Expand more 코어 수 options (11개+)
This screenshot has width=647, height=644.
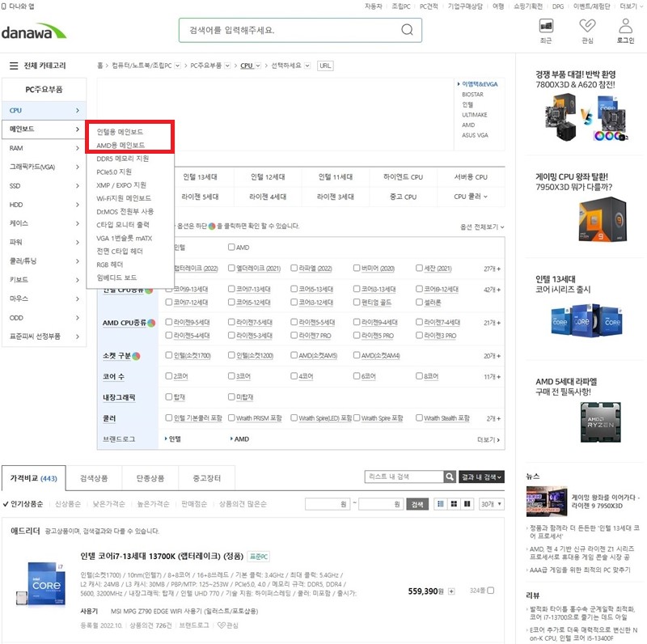(x=492, y=376)
